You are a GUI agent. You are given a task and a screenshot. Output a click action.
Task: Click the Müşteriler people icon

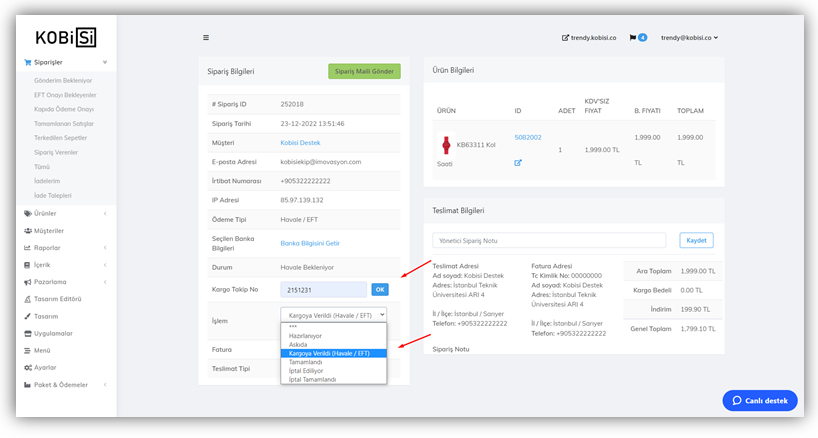click(28, 230)
